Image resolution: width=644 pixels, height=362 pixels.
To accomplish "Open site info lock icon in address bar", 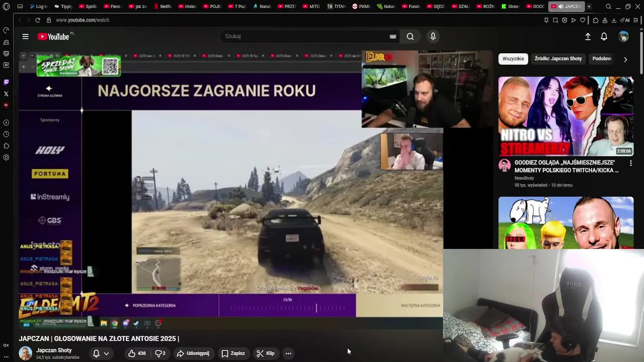I will click(49, 20).
